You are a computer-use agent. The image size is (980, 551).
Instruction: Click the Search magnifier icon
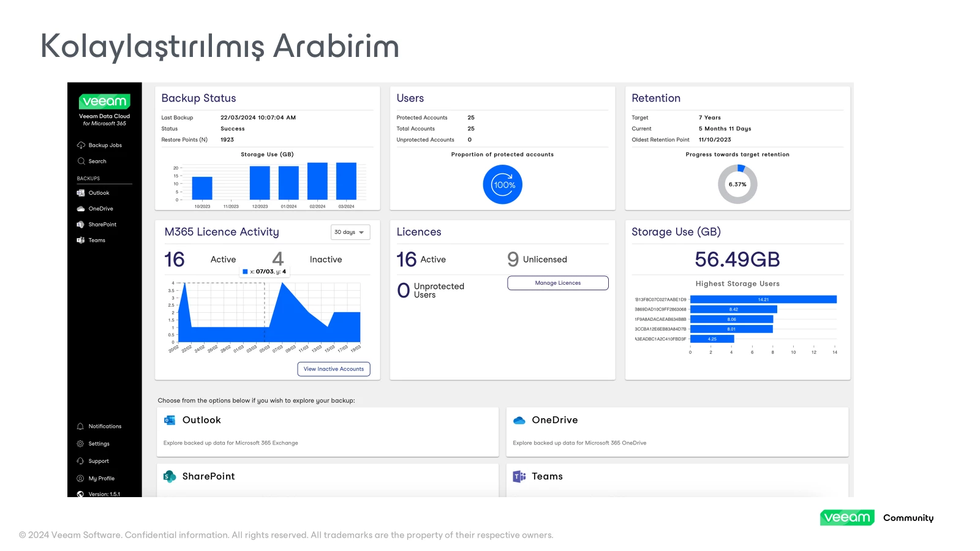(x=81, y=161)
